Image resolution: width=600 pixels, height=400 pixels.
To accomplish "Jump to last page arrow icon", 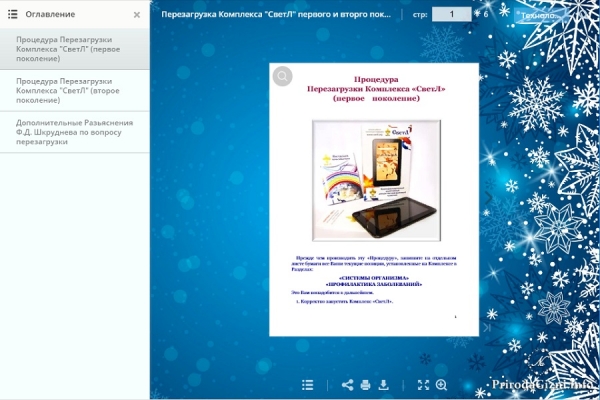I will click(487, 328).
